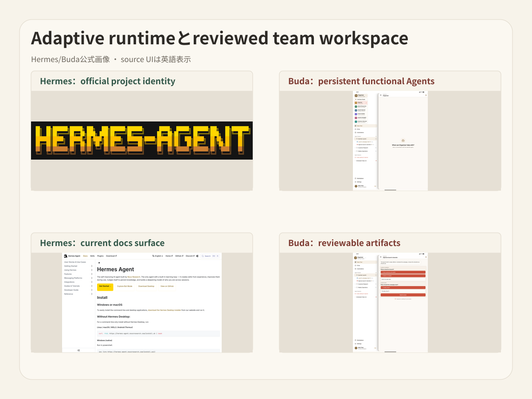The height and width of the screenshot is (399, 532).
Task: Expand the Reference sidebar section
Action: pos(78,294)
